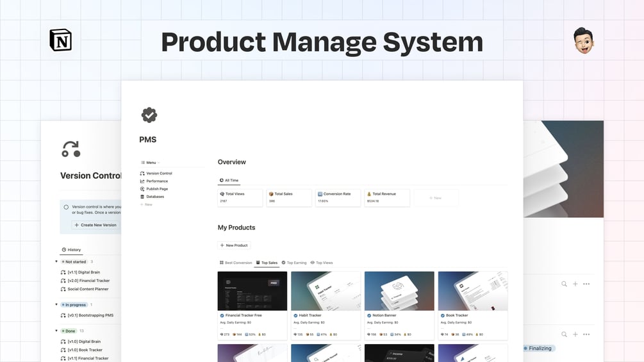Click the My Products heading
This screenshot has width=644, height=362.
pyautogui.click(x=236, y=227)
